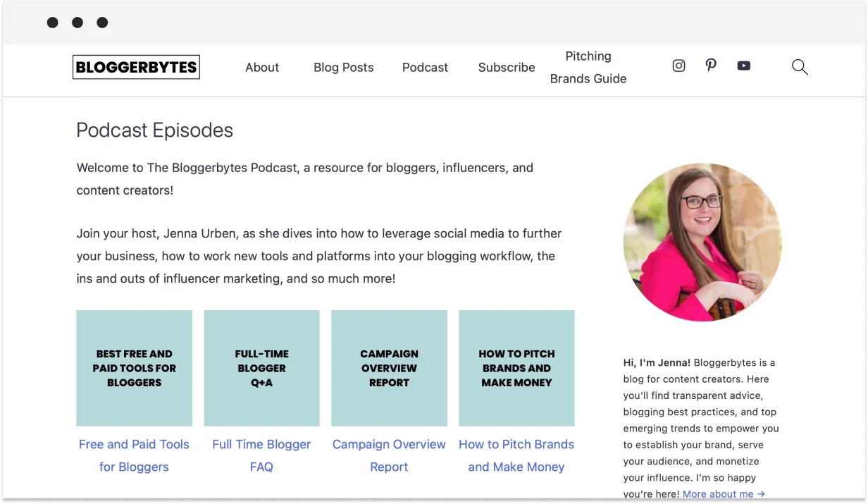Click the third maximize window dot
The image size is (868, 504).
point(102,23)
